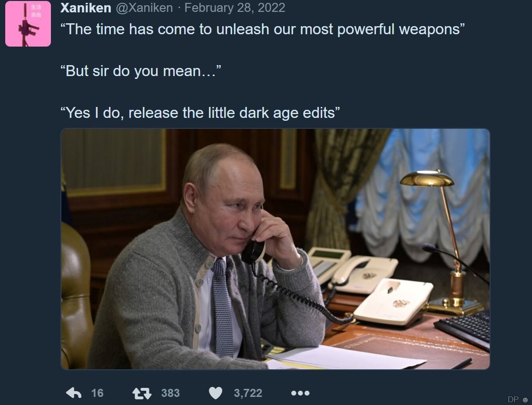Click the "release the little dark age edits" line
This screenshot has width=532, height=405.
coord(200,113)
